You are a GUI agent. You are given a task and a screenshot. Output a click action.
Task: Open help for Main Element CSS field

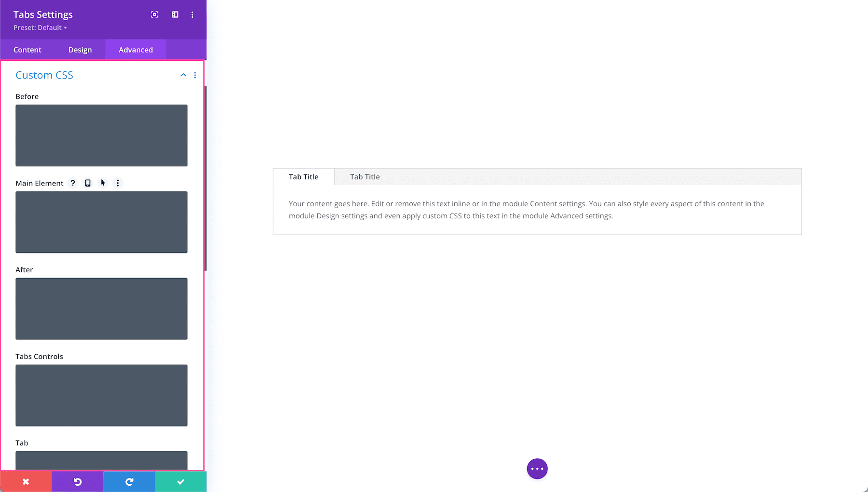click(x=73, y=183)
